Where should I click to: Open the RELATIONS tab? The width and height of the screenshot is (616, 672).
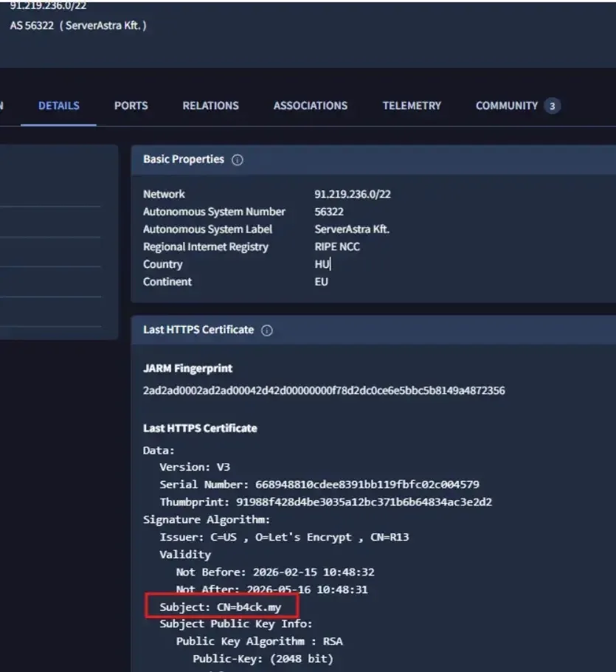click(x=210, y=106)
